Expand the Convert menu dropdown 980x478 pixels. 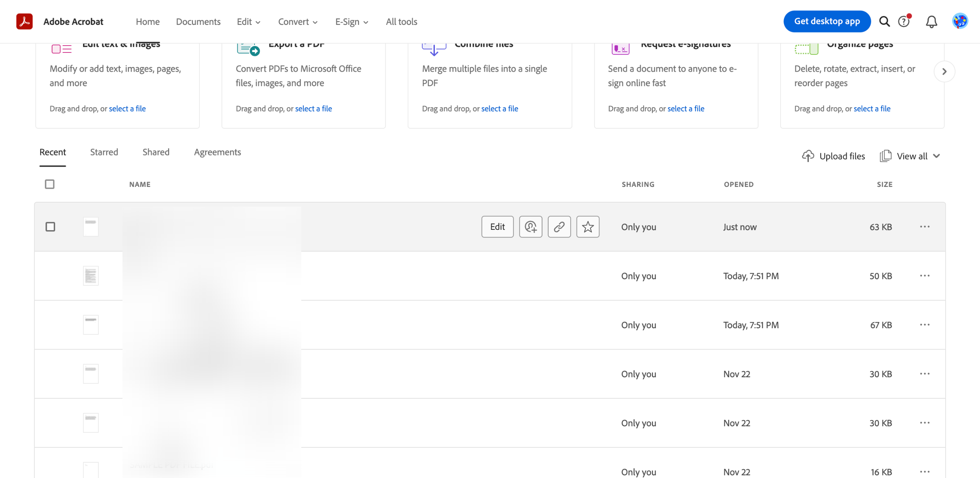298,22
